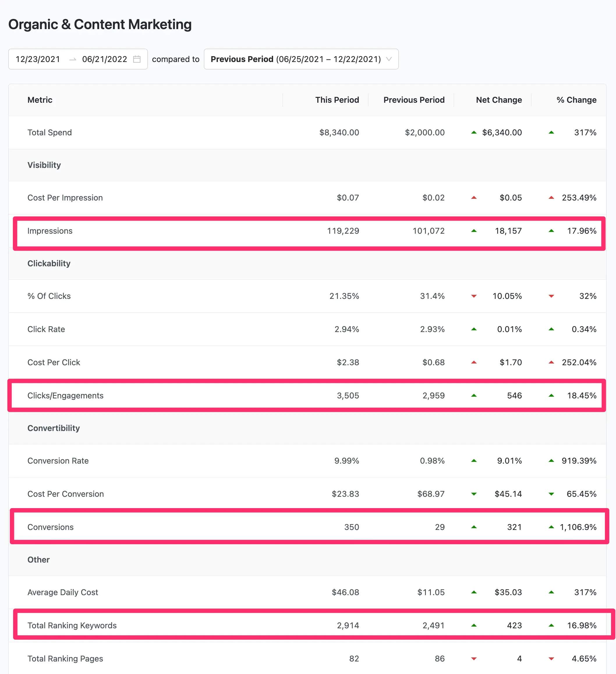
Task: Click the arrow icon between the two dates
Action: coord(72,59)
